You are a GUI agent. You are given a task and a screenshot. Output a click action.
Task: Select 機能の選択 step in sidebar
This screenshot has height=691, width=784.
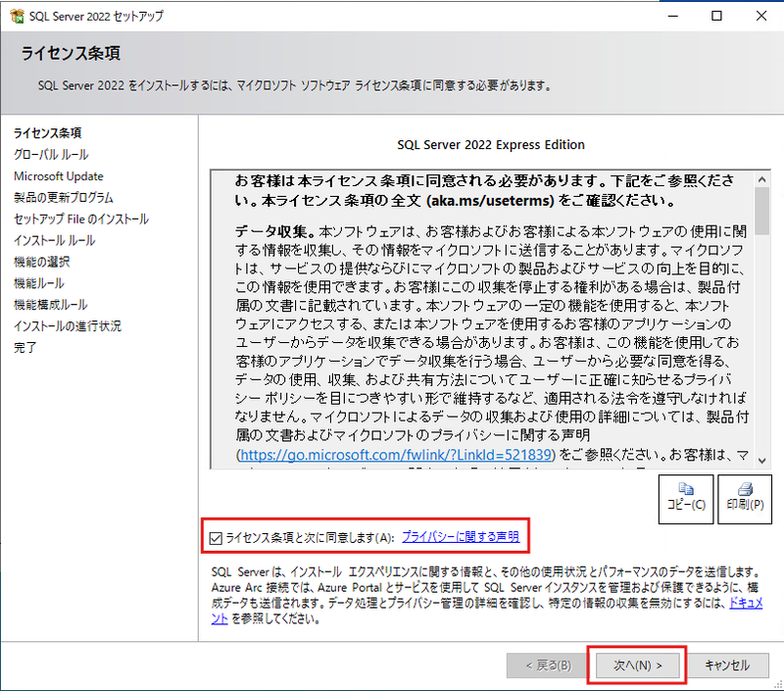point(41,262)
